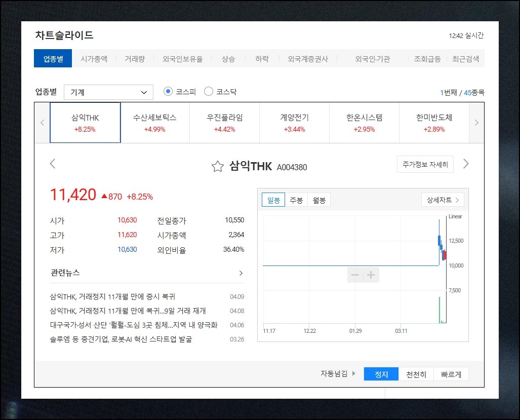This screenshot has height=420, width=520.
Task: Click 고가 value 11,620
Action: pyautogui.click(x=127, y=235)
